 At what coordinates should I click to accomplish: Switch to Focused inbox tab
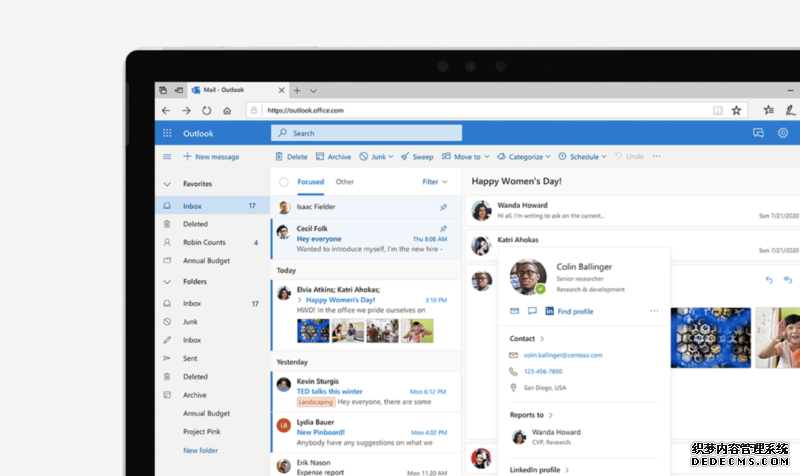click(x=311, y=182)
